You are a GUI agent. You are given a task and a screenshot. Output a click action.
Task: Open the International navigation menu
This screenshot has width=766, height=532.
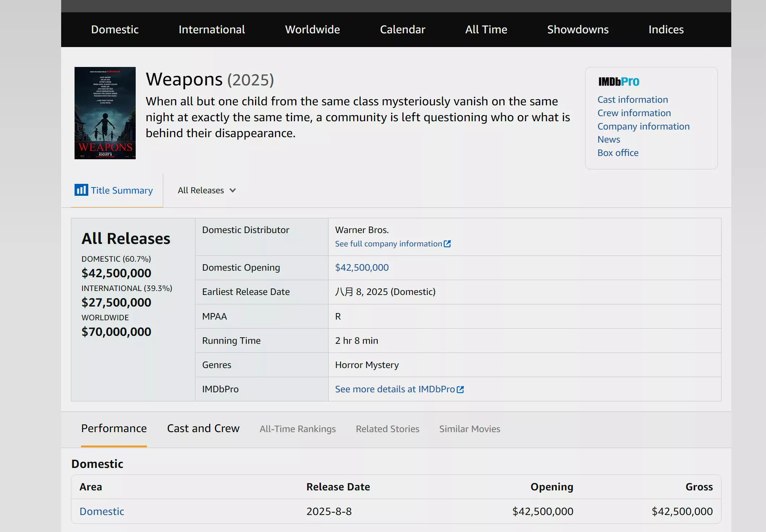[212, 30]
